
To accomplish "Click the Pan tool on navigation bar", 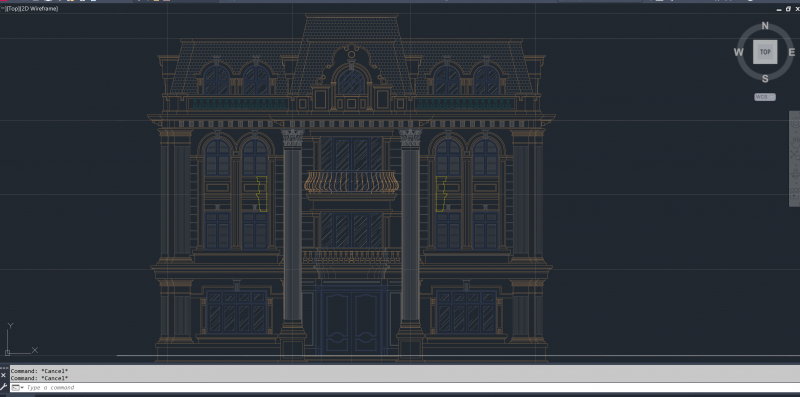I will click(x=795, y=141).
